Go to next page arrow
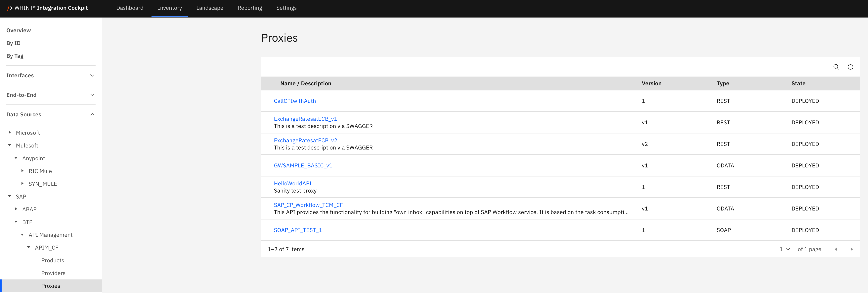The width and height of the screenshot is (868, 293). (851, 249)
